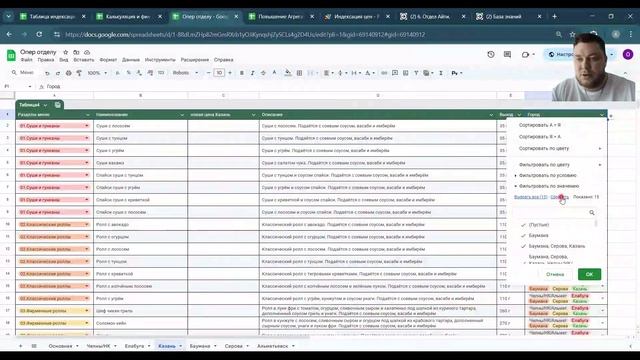The width and height of the screenshot is (640, 360).
Task: Insert a link from the toolbar
Action: point(384,73)
